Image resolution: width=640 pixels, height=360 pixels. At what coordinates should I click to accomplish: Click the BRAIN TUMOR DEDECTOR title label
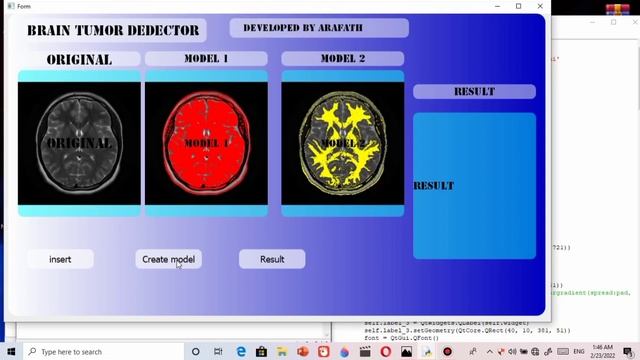point(113,30)
